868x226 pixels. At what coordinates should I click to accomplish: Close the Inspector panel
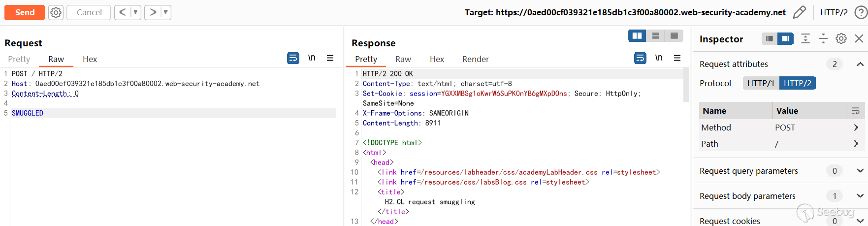pyautogui.click(x=859, y=38)
